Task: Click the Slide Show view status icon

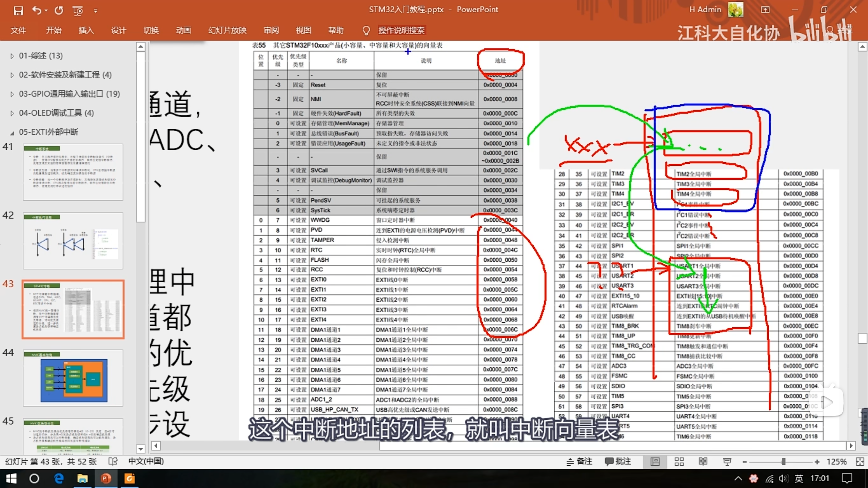Action: 727,462
